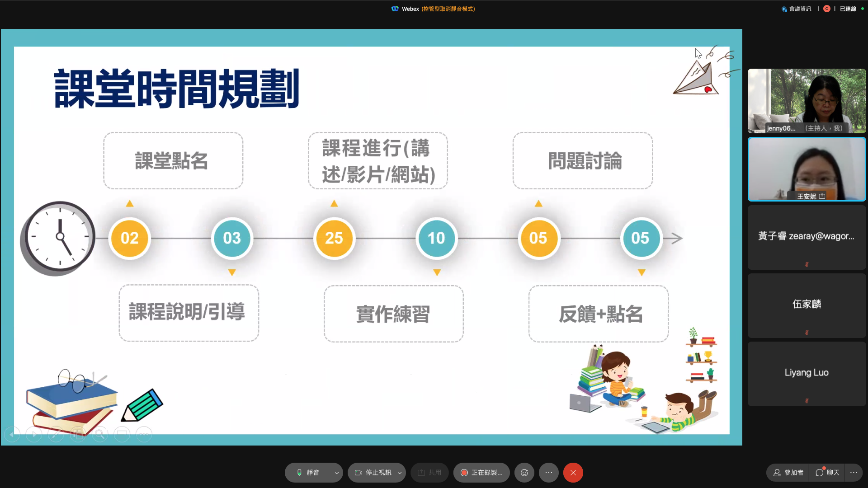End the meeting with the red X button
This screenshot has height=488, width=868.
coord(573,473)
